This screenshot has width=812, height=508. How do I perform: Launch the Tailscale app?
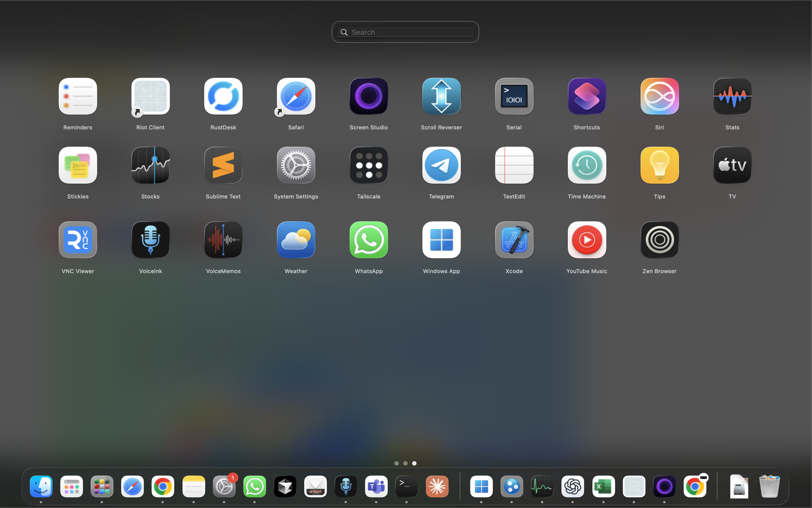pos(369,165)
